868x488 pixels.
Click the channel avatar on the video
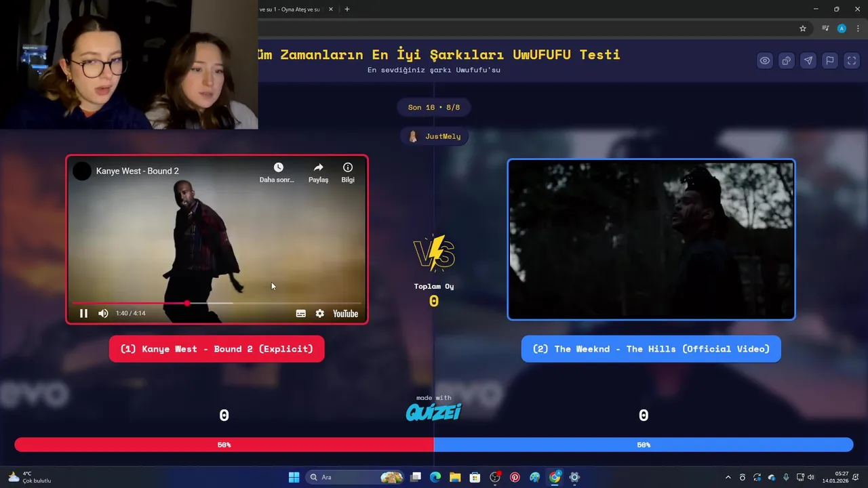coord(82,171)
